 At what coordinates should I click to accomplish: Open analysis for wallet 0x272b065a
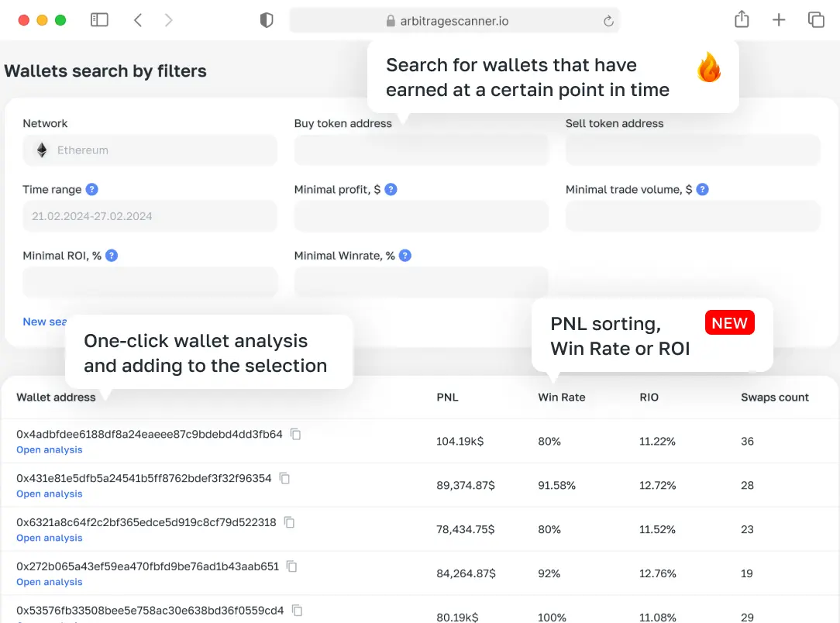(x=50, y=582)
